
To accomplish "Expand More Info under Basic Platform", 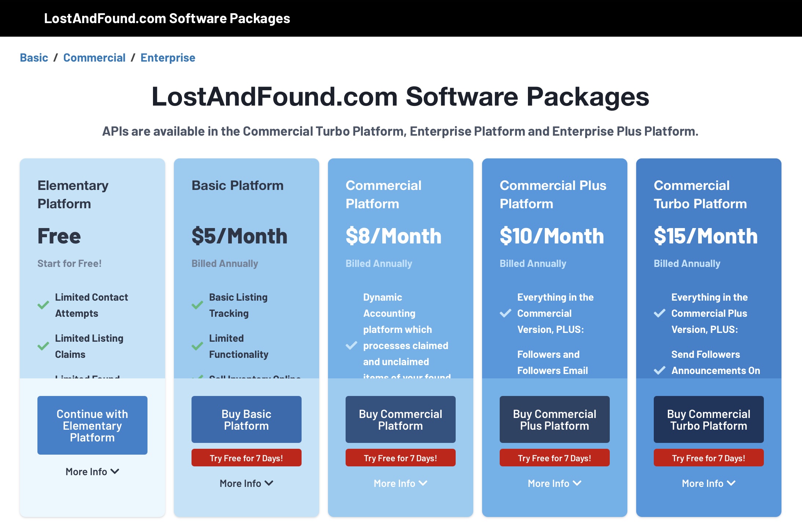I will [x=247, y=483].
